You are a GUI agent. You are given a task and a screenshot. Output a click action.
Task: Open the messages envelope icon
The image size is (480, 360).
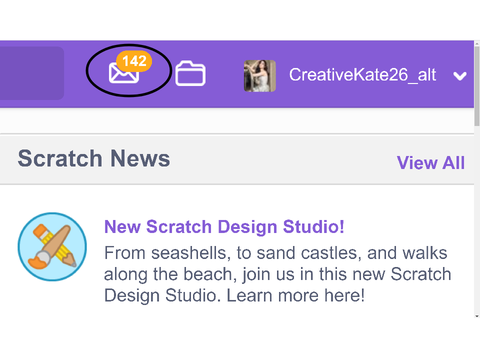124,73
